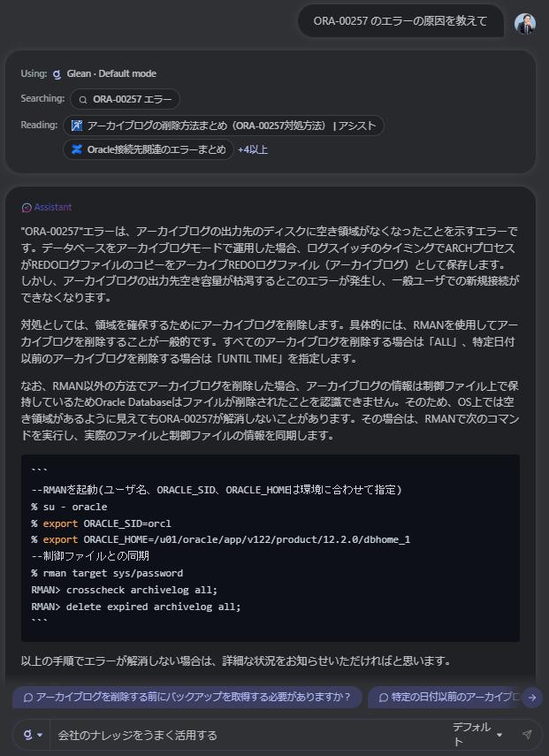Click the speech bubble icon on the first suggestion
The width and height of the screenshot is (549, 756).
point(27,698)
